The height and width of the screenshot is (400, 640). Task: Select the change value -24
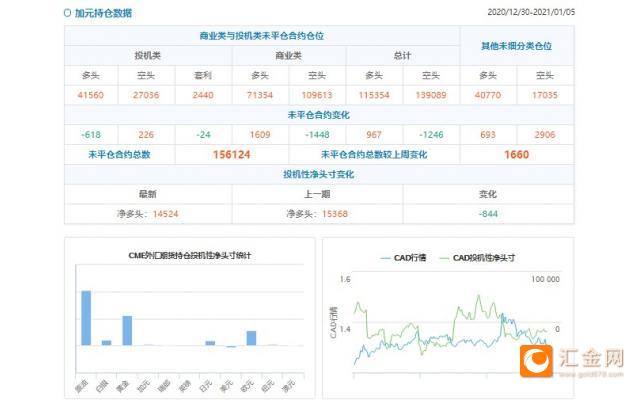[203, 135]
